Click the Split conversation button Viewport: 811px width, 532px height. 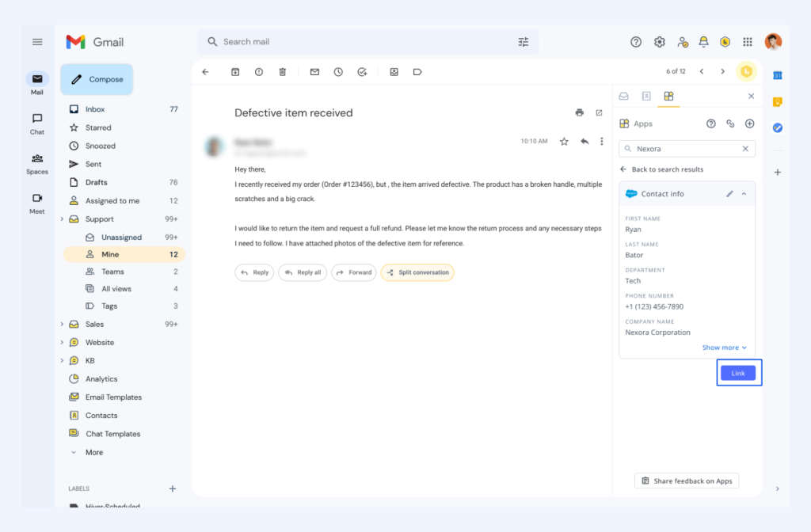tap(417, 272)
